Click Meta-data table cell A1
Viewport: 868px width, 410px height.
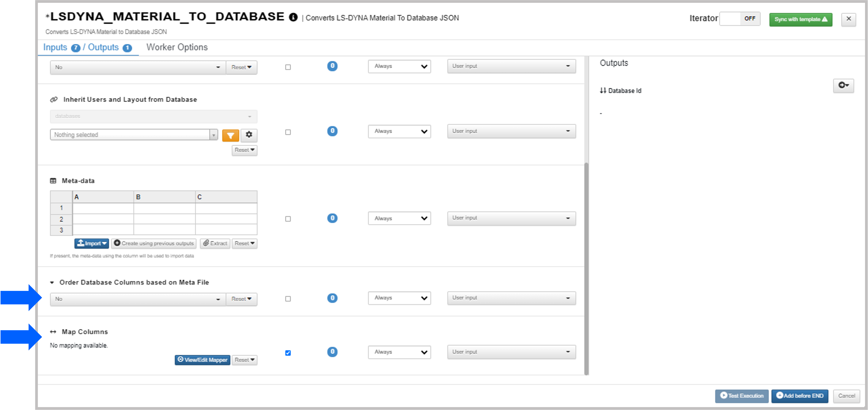[x=103, y=208]
